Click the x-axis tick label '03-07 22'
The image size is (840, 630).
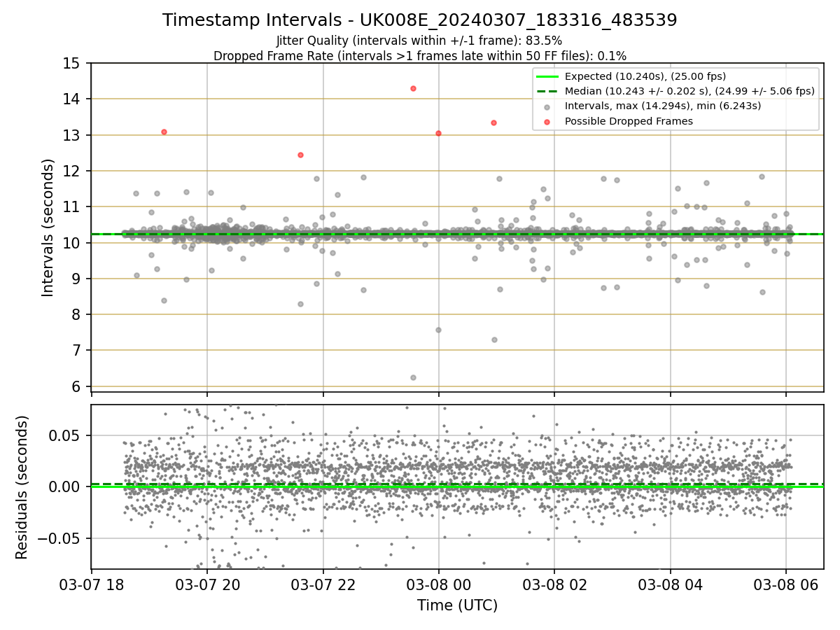click(x=323, y=584)
